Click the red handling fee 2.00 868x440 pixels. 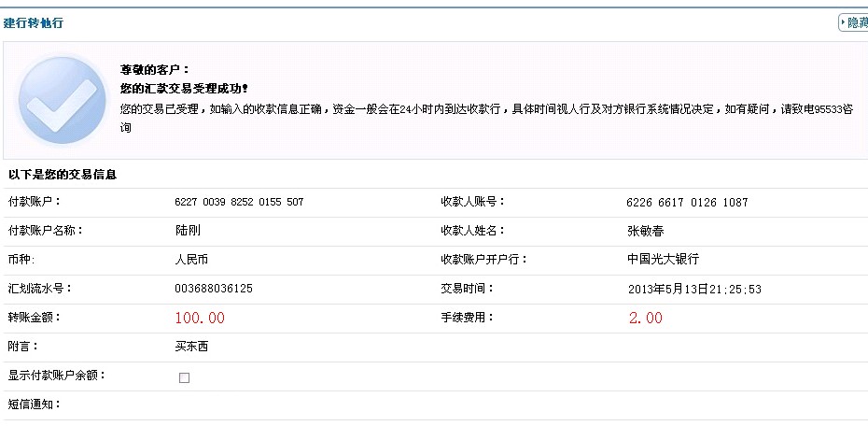pos(646,318)
